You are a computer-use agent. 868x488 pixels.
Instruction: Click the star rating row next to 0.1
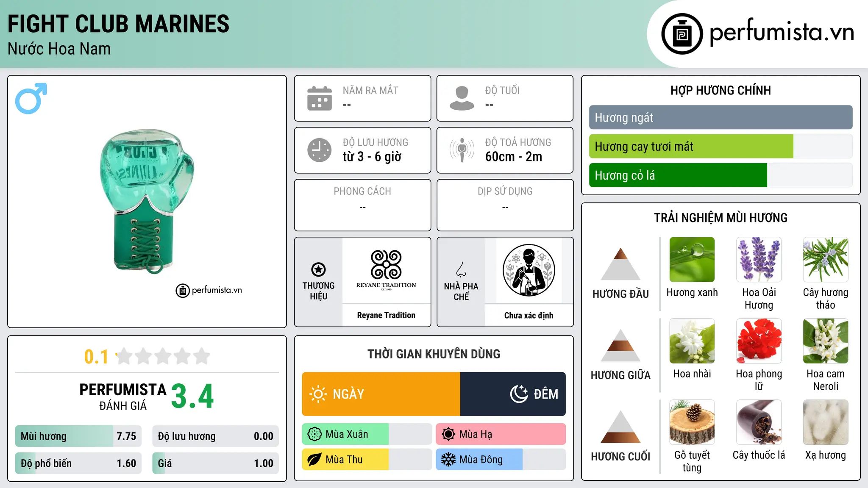click(x=163, y=356)
